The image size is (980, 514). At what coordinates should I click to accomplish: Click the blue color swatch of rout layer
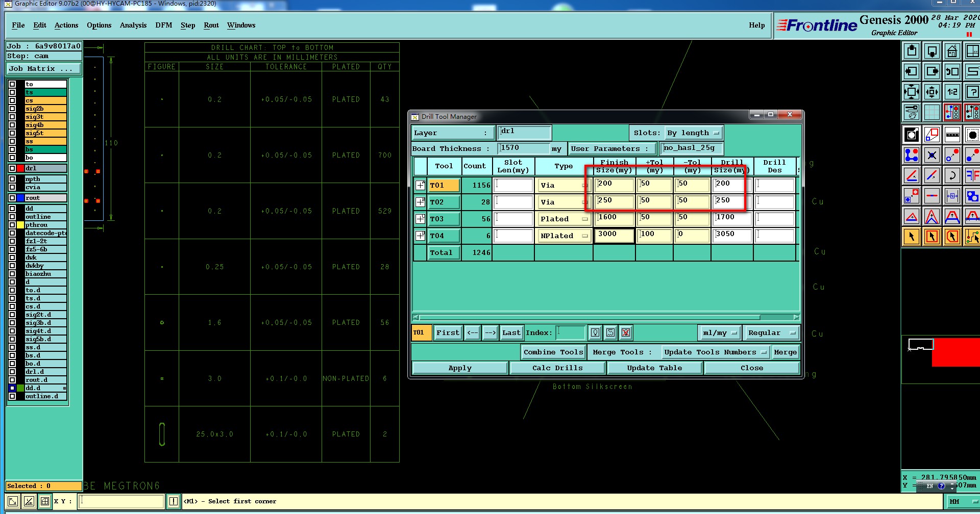pos(20,198)
